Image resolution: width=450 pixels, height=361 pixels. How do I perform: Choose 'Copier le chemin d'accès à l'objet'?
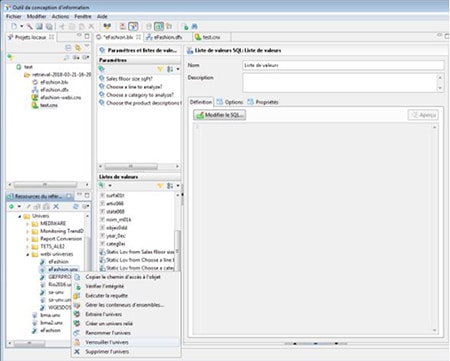126,277
